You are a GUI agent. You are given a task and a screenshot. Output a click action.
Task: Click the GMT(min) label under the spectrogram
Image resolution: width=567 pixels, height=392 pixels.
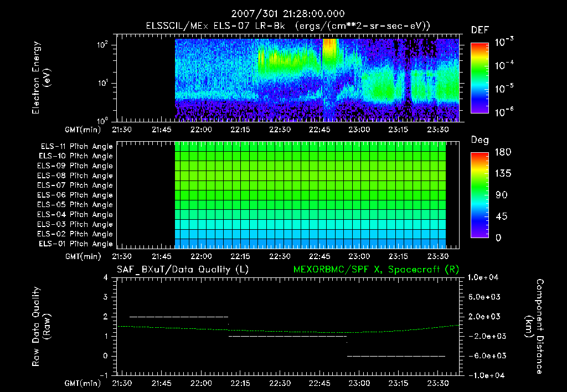(x=83, y=130)
